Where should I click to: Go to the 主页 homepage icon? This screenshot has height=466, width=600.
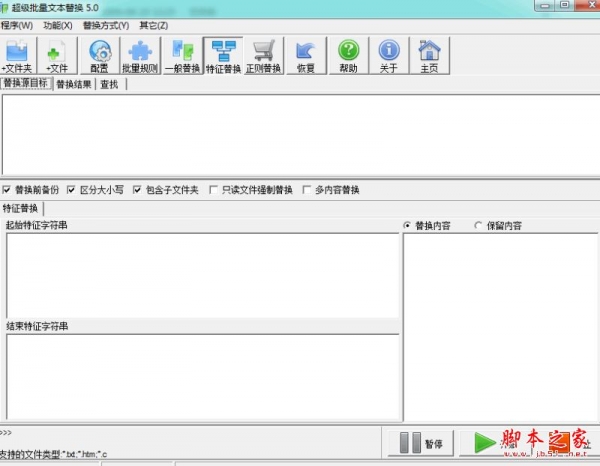point(429,56)
